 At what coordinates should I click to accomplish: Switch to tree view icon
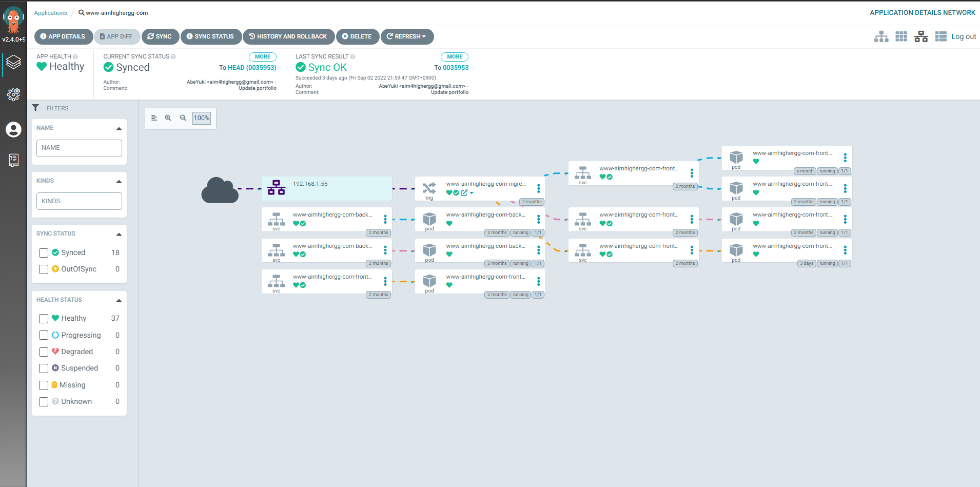pyautogui.click(x=881, y=36)
